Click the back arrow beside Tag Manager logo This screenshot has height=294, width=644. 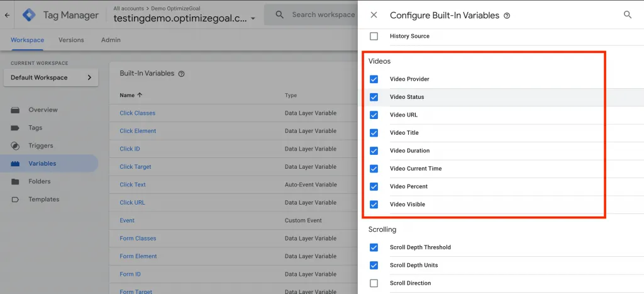pos(7,15)
